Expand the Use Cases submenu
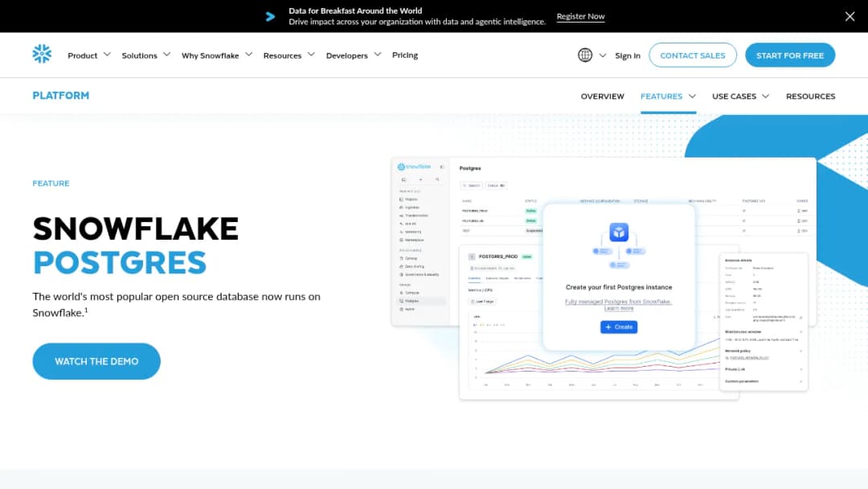Screen dimensions: 868x489 741,97
